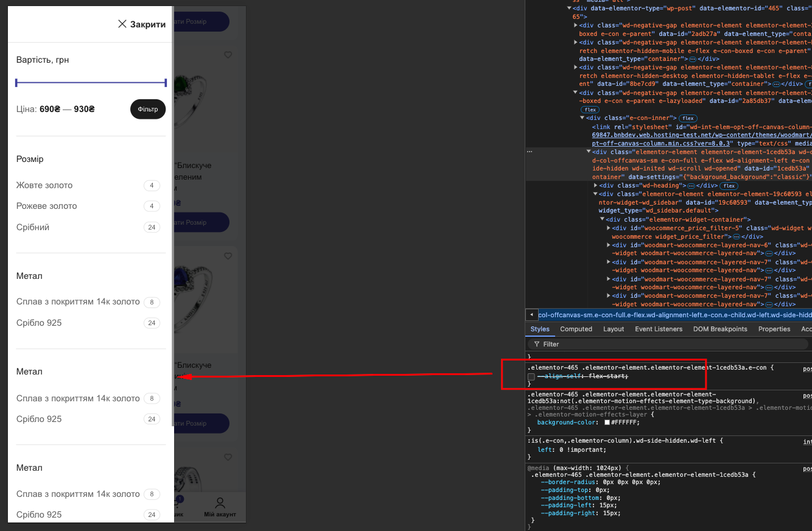Image resolution: width=812 pixels, height=531 pixels.
Task: Click ellipsis badge inside wd-heading div
Action: tap(692, 186)
